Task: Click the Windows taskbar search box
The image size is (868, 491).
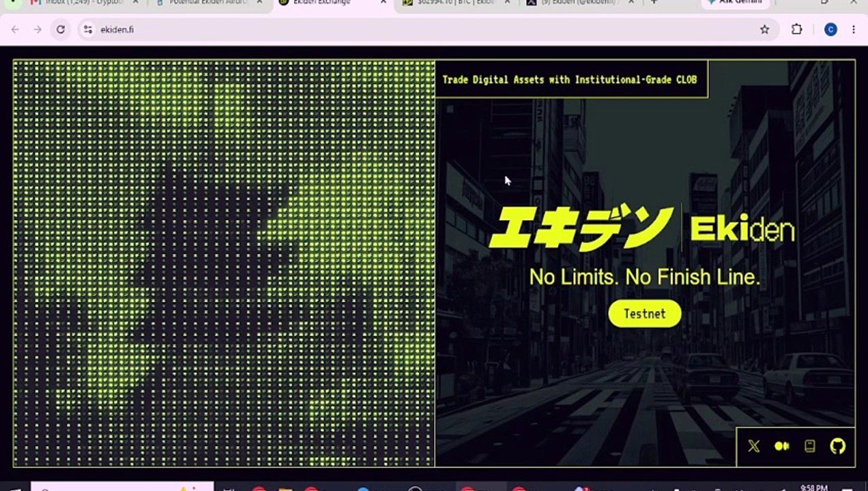Action: 123,487
